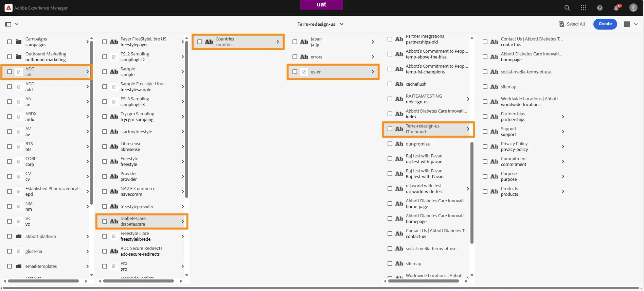Select the Freestyle Libre freestylelibrede item

(135, 236)
